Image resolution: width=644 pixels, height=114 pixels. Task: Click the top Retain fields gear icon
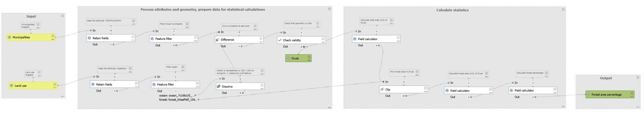(89, 38)
